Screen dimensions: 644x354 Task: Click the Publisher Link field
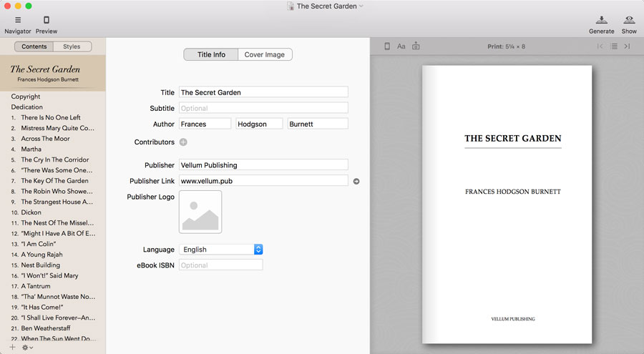click(263, 181)
